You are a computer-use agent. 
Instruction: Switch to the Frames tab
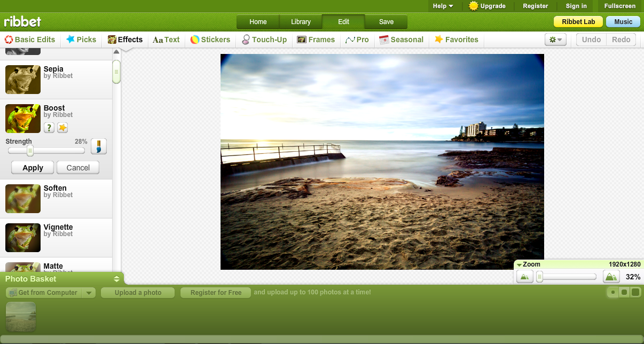316,40
